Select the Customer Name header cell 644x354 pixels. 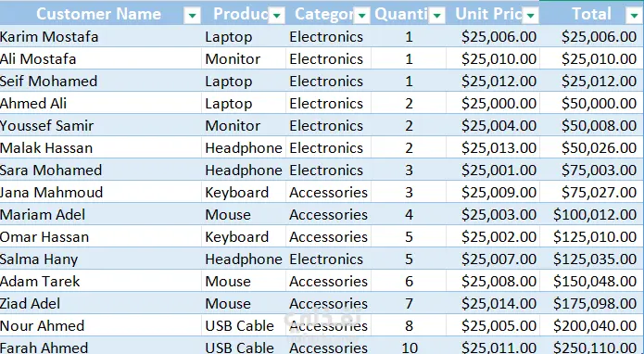(101, 14)
